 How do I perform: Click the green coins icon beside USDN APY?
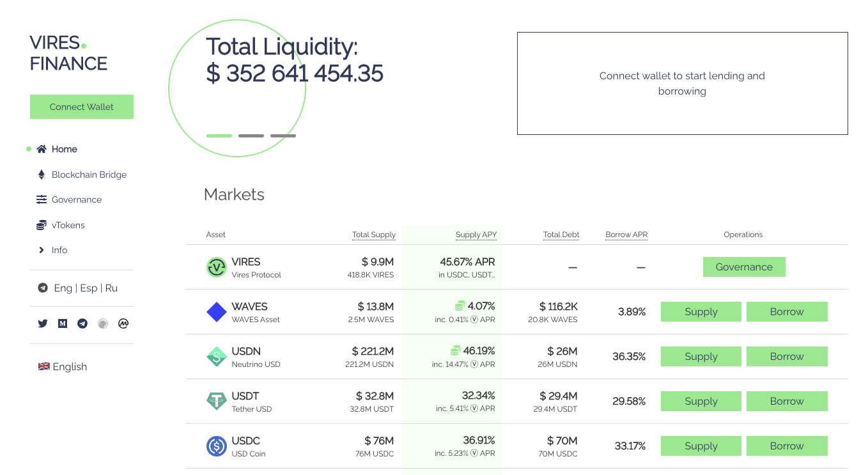455,350
